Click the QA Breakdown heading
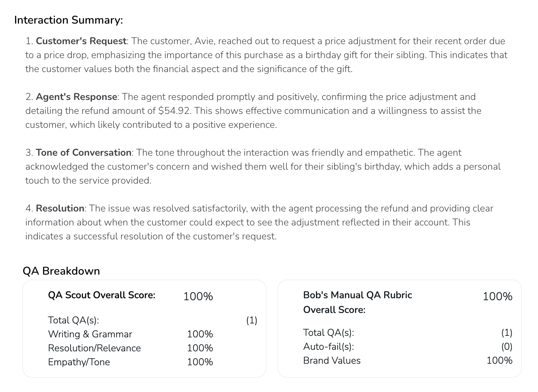The image size is (538, 392). (x=61, y=271)
